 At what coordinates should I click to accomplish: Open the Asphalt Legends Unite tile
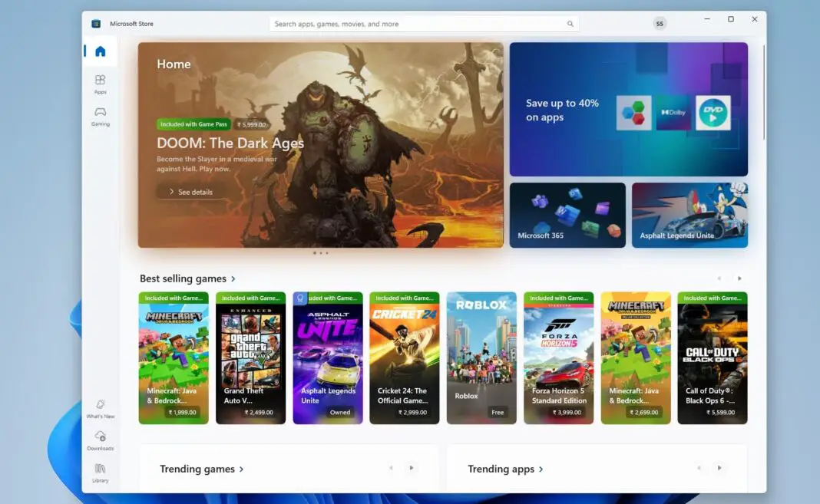(689, 214)
